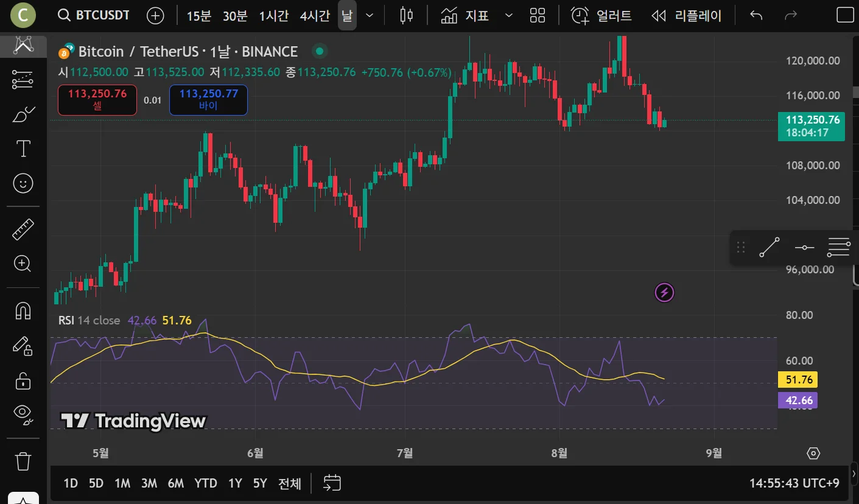Click the green market status dot
This screenshot has height=504, width=859.
pos(319,52)
